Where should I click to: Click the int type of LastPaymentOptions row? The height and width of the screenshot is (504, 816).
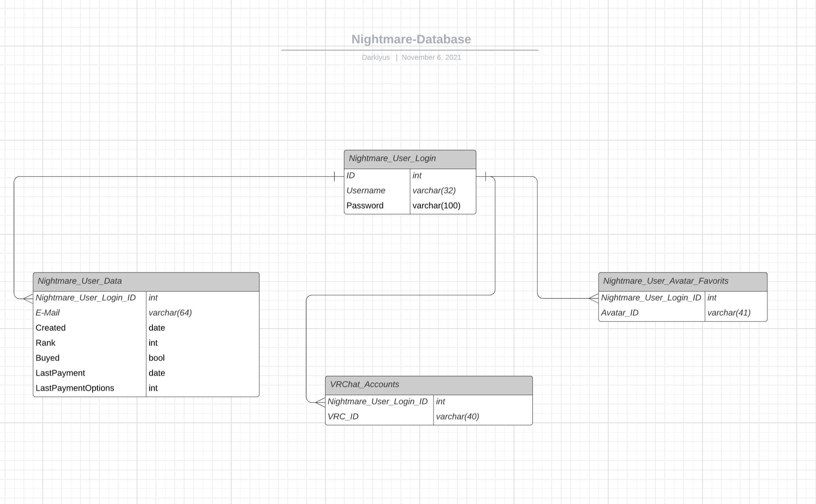pos(203,388)
